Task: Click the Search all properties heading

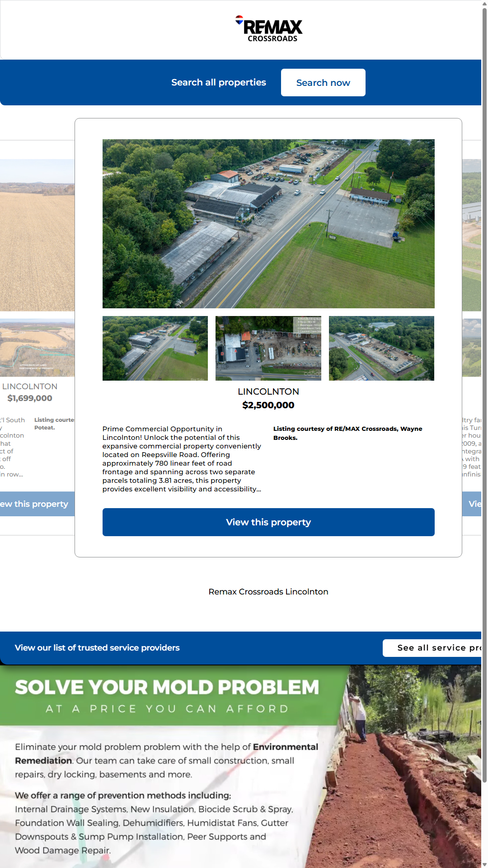Action: pos(218,83)
